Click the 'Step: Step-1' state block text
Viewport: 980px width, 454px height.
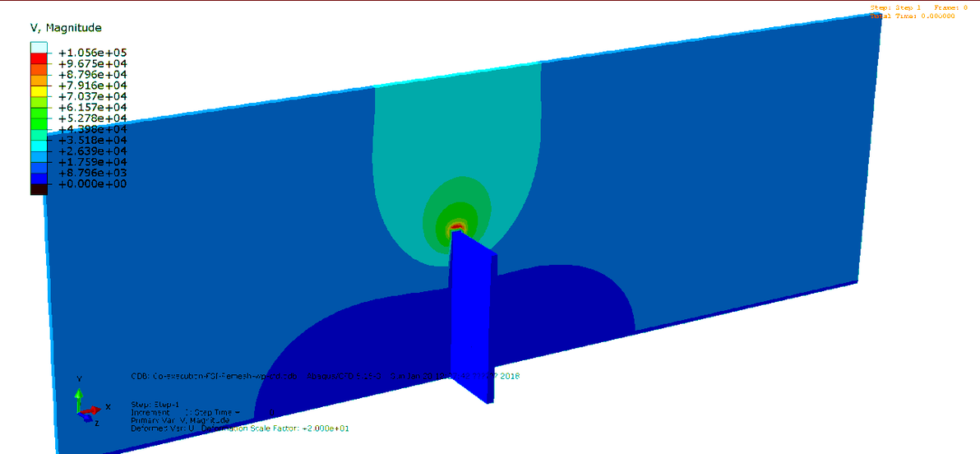click(155, 405)
